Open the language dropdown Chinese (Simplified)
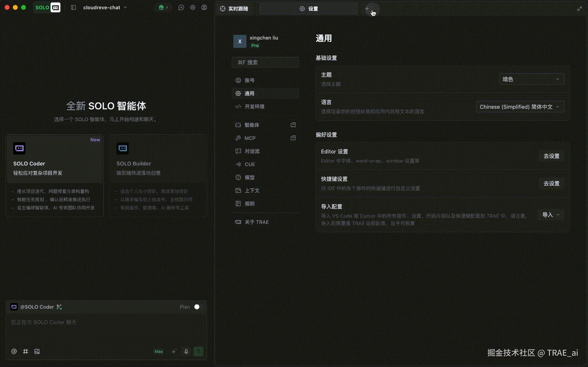 pos(520,107)
